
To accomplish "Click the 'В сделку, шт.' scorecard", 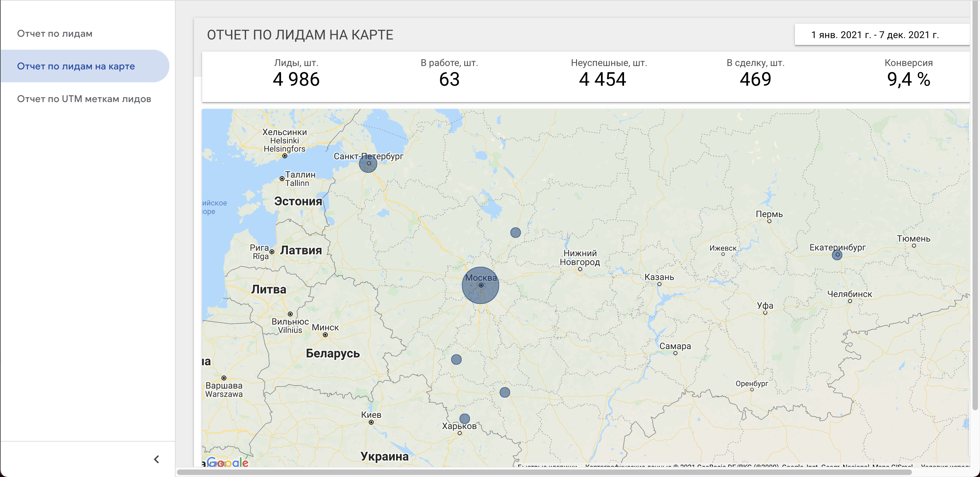I will pos(755,75).
